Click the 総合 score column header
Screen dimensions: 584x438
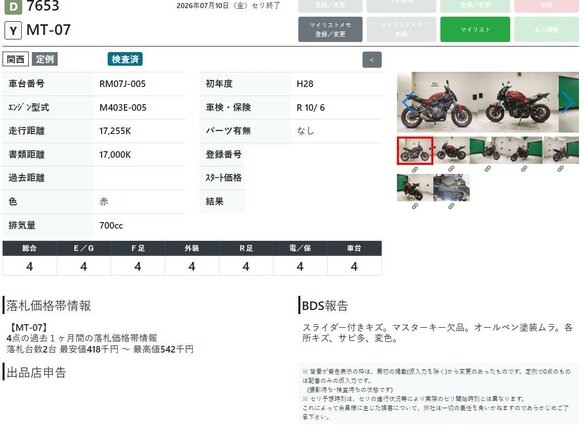coord(29,248)
